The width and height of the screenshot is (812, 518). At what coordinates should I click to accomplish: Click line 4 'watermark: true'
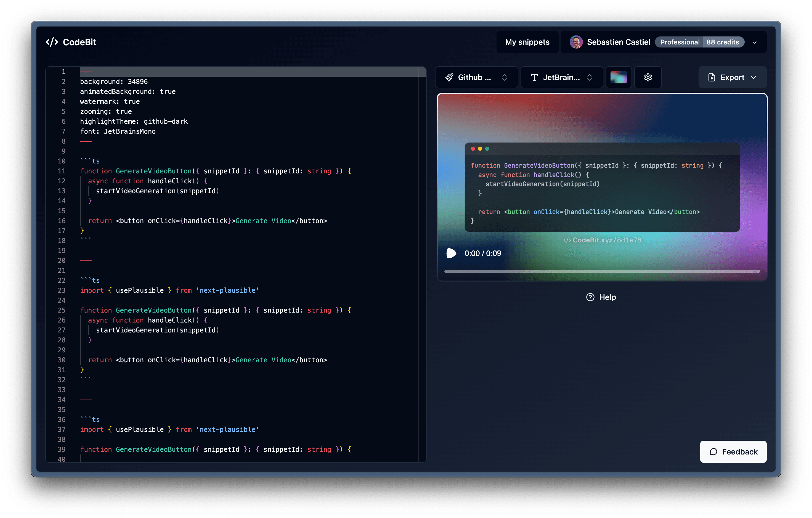point(110,101)
